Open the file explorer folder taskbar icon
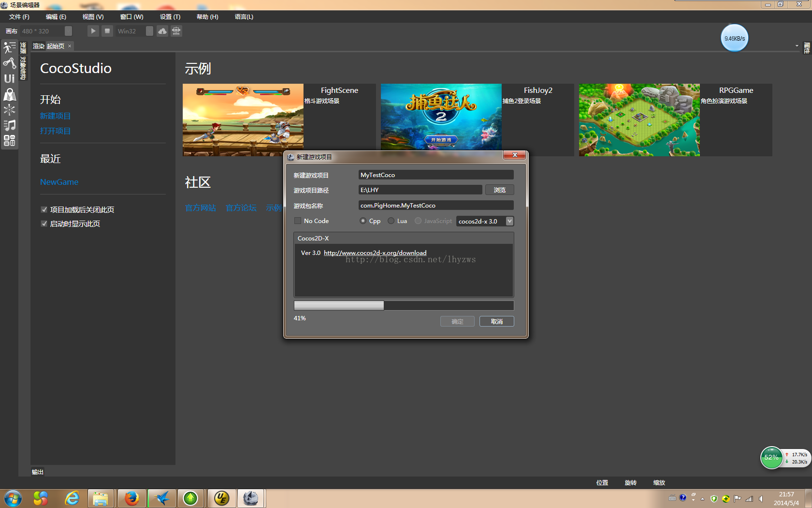The width and height of the screenshot is (812, 508). point(101,498)
